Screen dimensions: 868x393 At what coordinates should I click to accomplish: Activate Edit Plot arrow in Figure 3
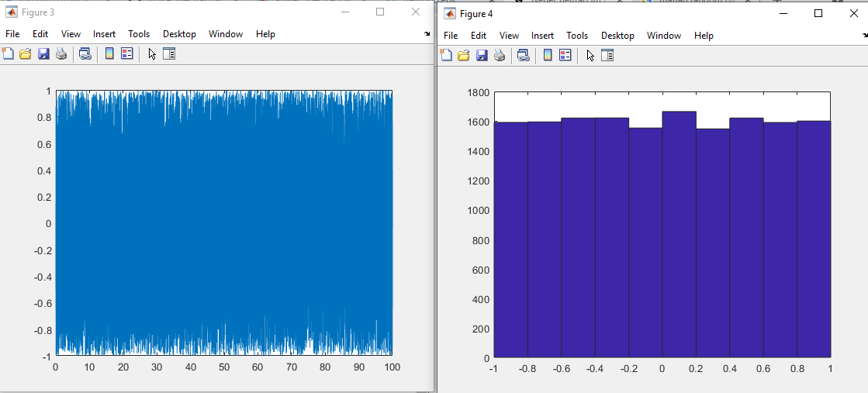[152, 53]
